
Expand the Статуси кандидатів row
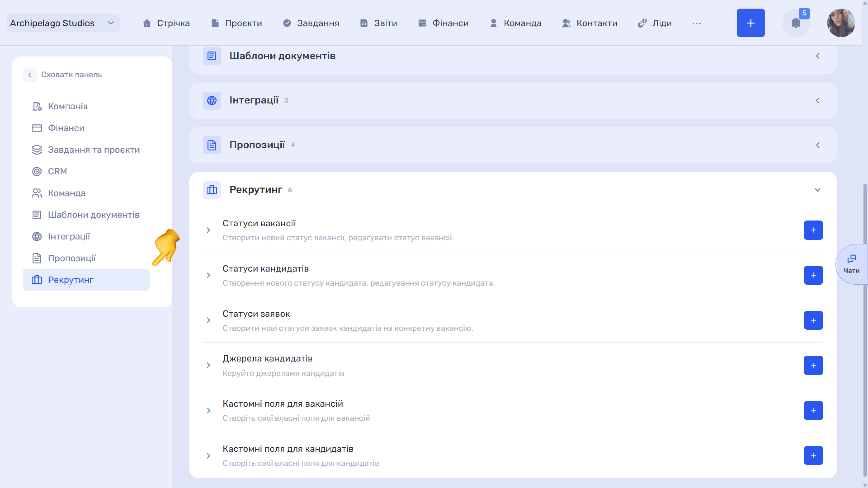[209, 275]
